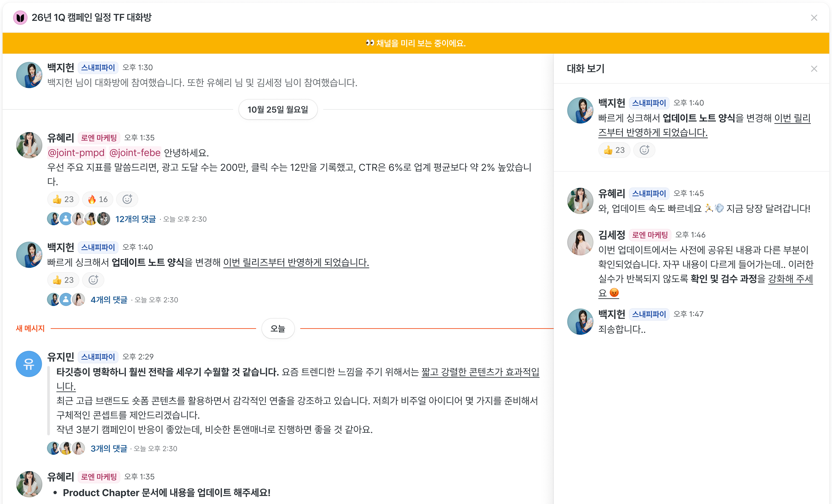Click the 새 메시지 label

tap(30, 329)
